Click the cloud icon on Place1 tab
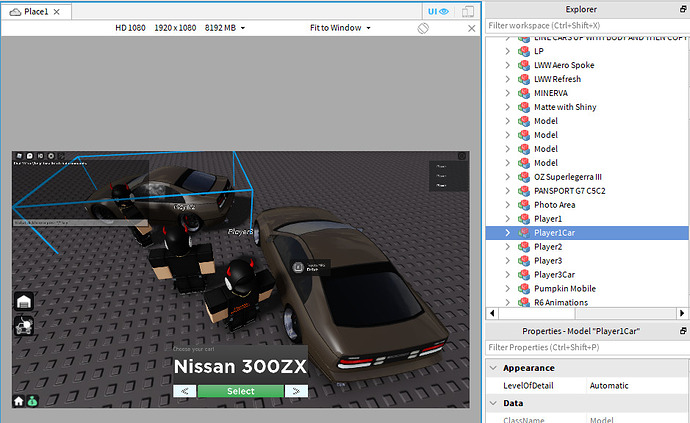The width and height of the screenshot is (690, 423). click(15, 12)
